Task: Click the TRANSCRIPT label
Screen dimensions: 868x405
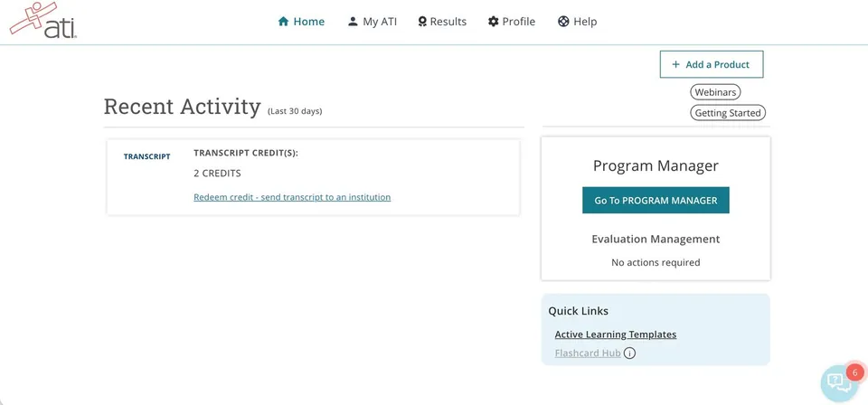Action: tap(146, 156)
